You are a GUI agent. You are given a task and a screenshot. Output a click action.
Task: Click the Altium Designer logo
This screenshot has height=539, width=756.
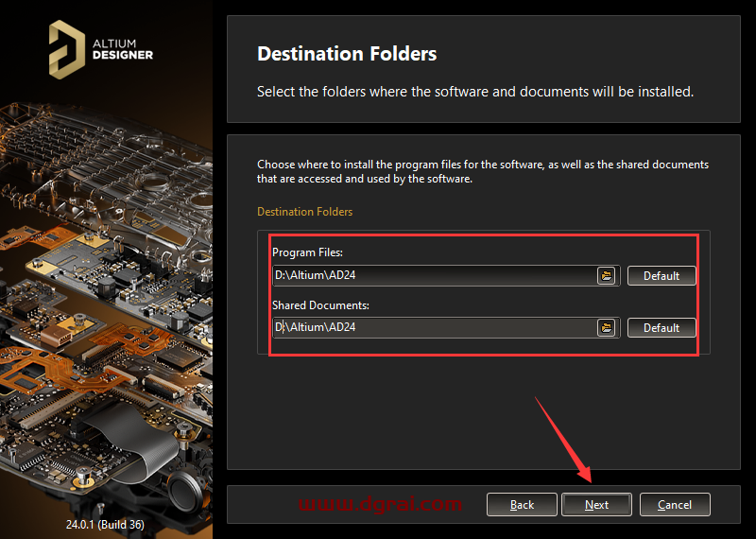101,49
